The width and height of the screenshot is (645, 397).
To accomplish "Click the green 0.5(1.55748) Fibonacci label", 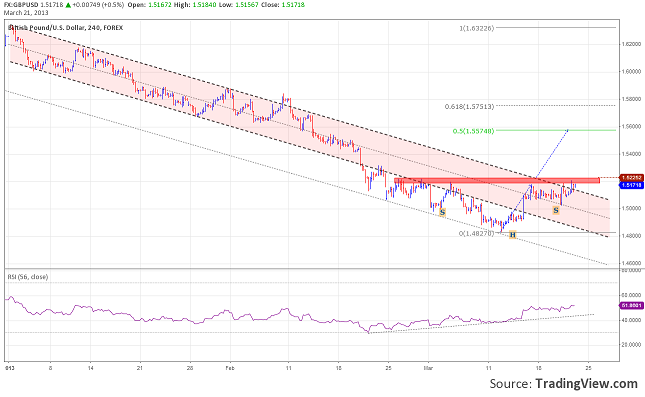I will (x=473, y=131).
